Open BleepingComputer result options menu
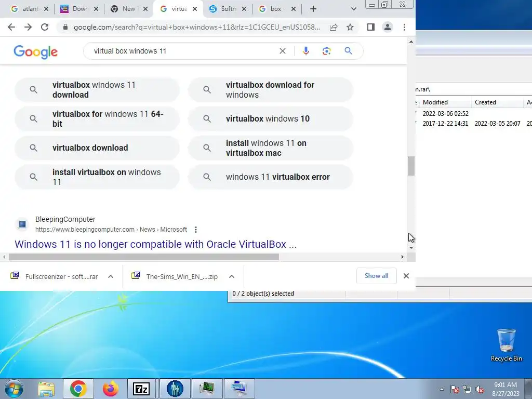The height and width of the screenshot is (399, 532). pos(196,230)
